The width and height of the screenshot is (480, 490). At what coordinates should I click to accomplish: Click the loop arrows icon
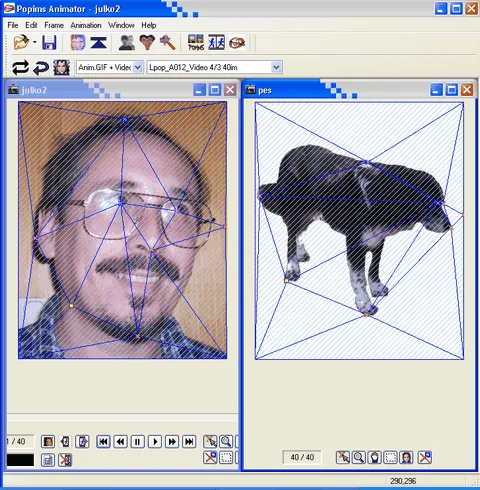pyautogui.click(x=20, y=68)
